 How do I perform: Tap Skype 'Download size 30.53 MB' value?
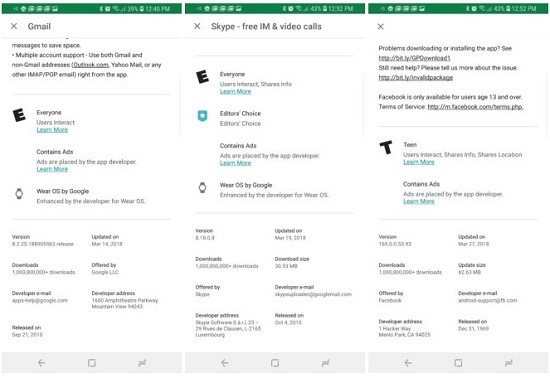286,266
